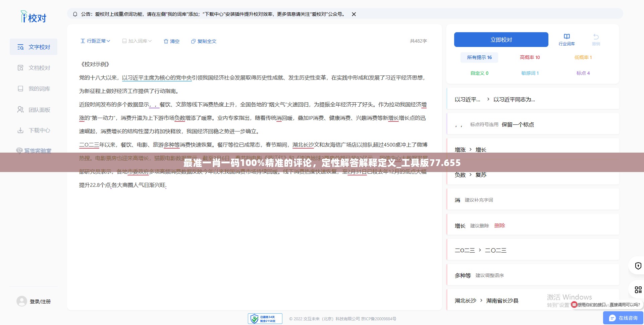Viewport: 644px width, 325px height.
Task: Click the 《校对示例》 title text
Action: coord(95,64)
